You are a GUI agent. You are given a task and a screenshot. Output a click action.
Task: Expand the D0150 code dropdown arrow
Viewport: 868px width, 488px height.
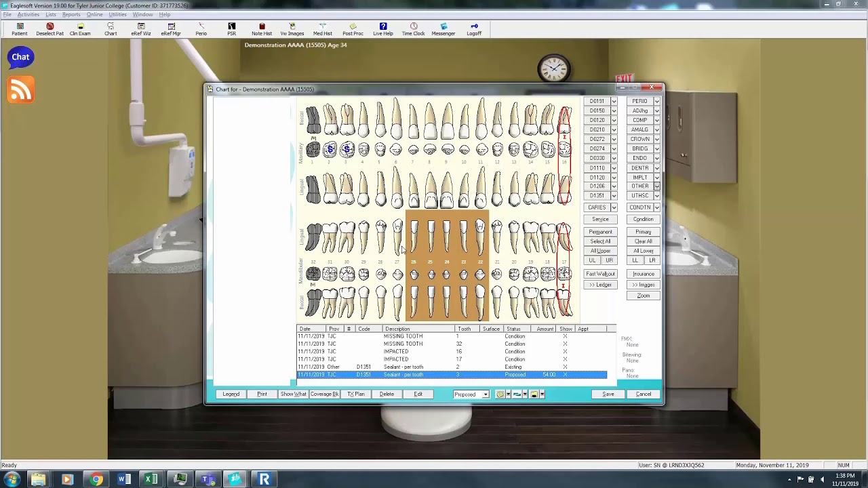click(614, 110)
